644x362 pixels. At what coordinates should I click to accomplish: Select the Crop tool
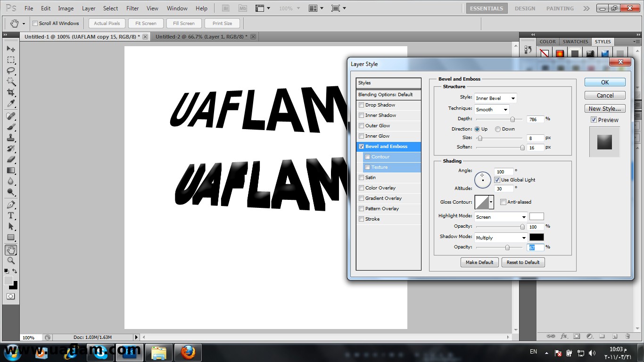coord(11,92)
